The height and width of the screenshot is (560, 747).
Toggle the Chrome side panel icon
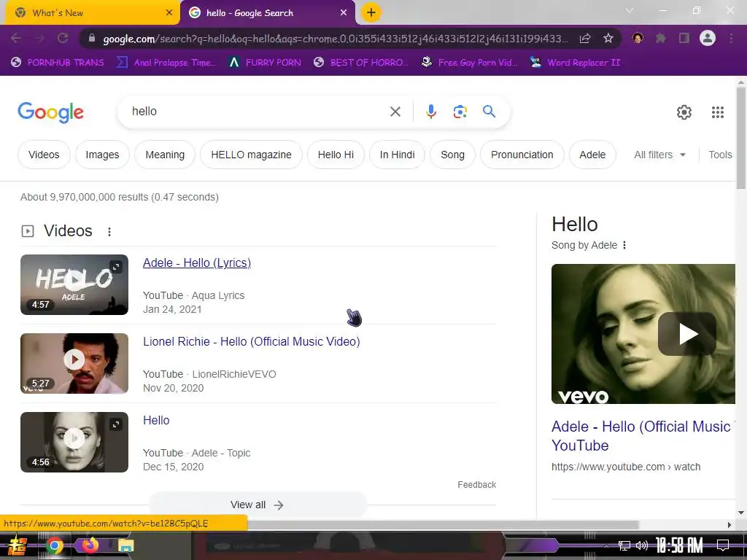(684, 38)
